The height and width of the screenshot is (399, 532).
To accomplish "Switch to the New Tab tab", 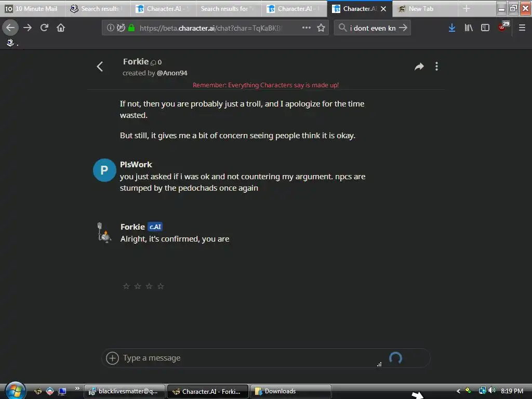I will (425, 8).
